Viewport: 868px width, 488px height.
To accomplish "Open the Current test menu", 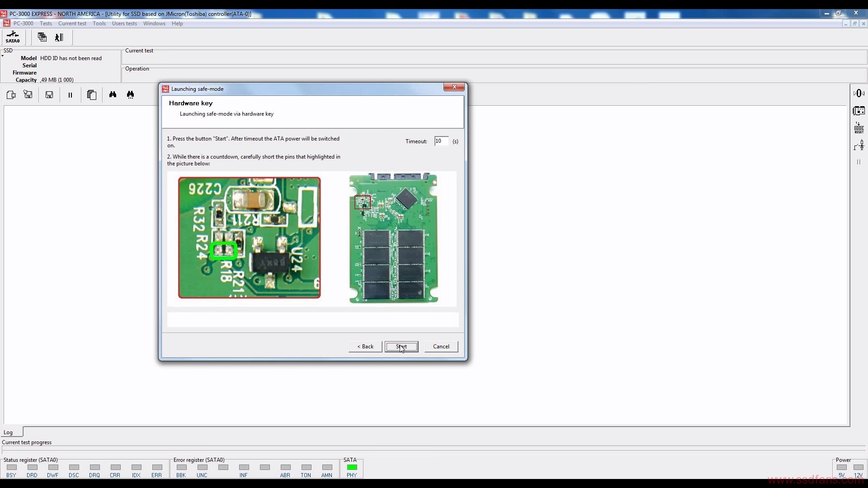I will tap(72, 23).
